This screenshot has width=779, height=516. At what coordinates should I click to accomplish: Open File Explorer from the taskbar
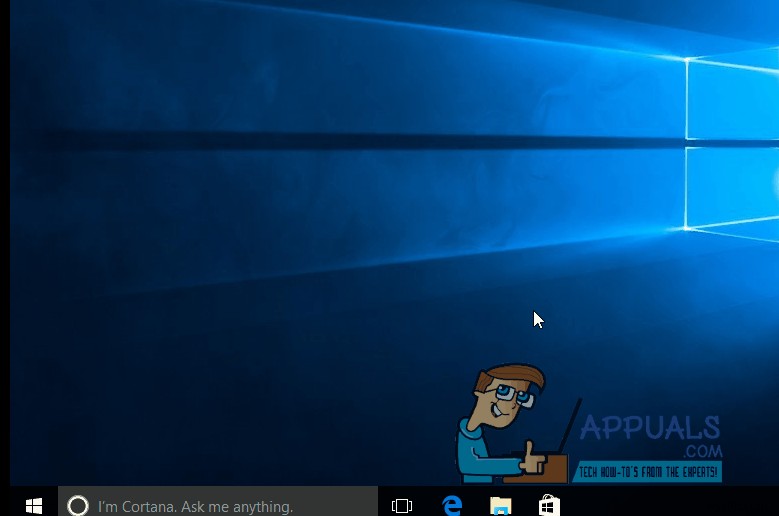[501, 506]
